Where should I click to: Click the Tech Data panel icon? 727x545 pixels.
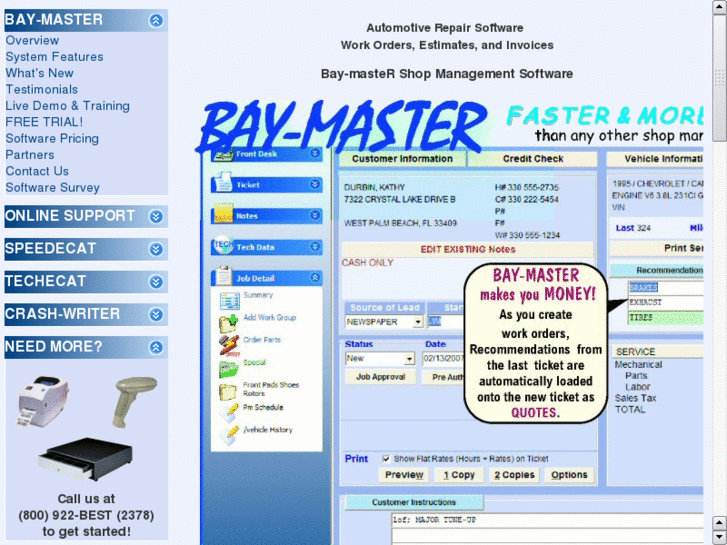pyautogui.click(x=223, y=245)
